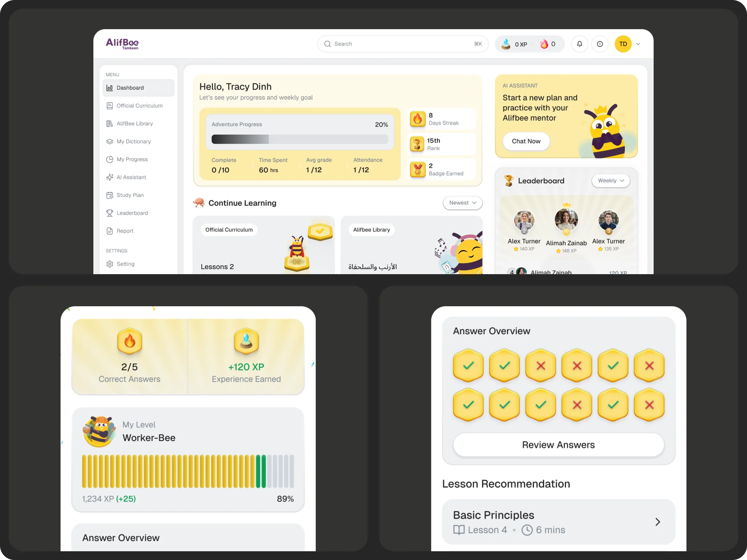Screen dimensions: 747x560
Task: Click the +120 XP value
Action: pos(246,367)
